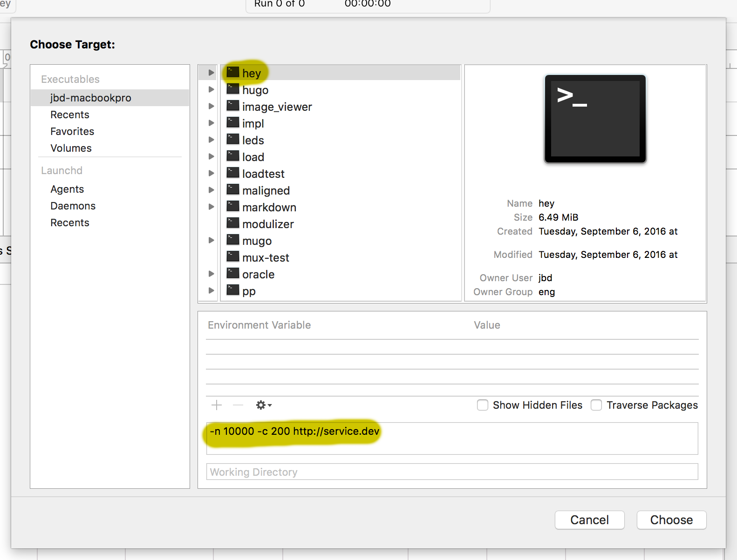This screenshot has height=560, width=737.
Task: Click the mugo executable icon
Action: click(x=233, y=240)
